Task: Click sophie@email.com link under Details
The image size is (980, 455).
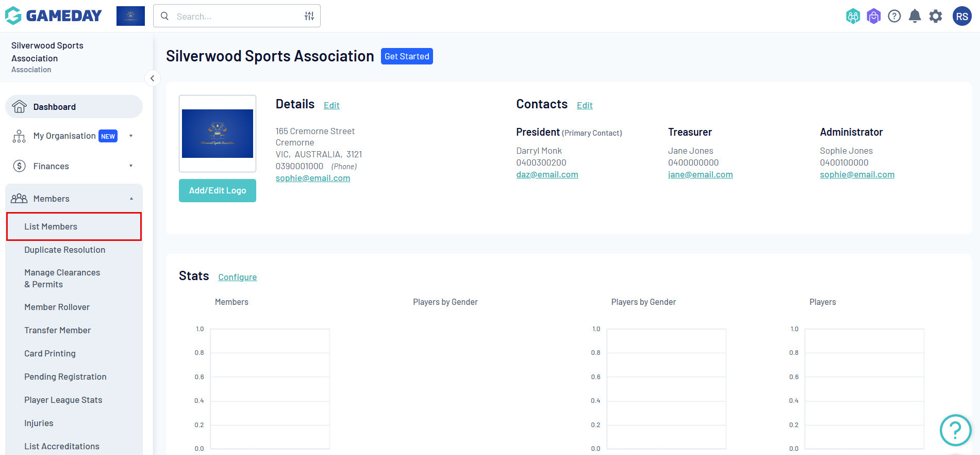Action: [x=313, y=178]
